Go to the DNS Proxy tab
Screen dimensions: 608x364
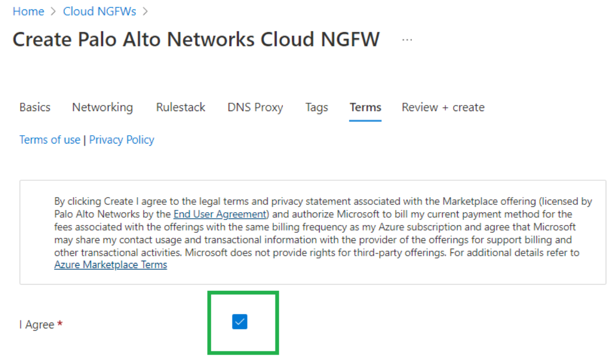coord(255,107)
